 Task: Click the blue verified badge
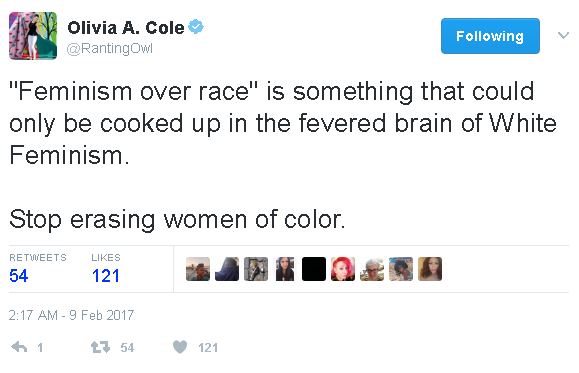pos(196,27)
